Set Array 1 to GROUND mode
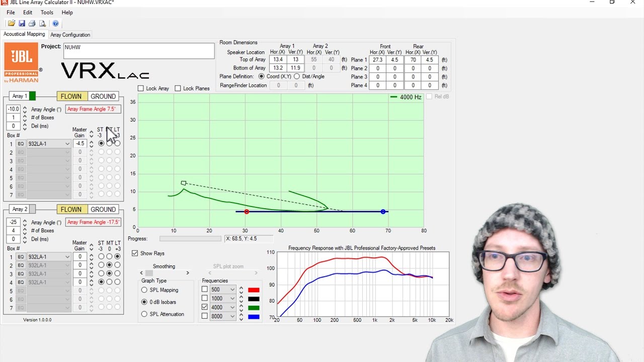This screenshot has width=644, height=362. (x=103, y=97)
